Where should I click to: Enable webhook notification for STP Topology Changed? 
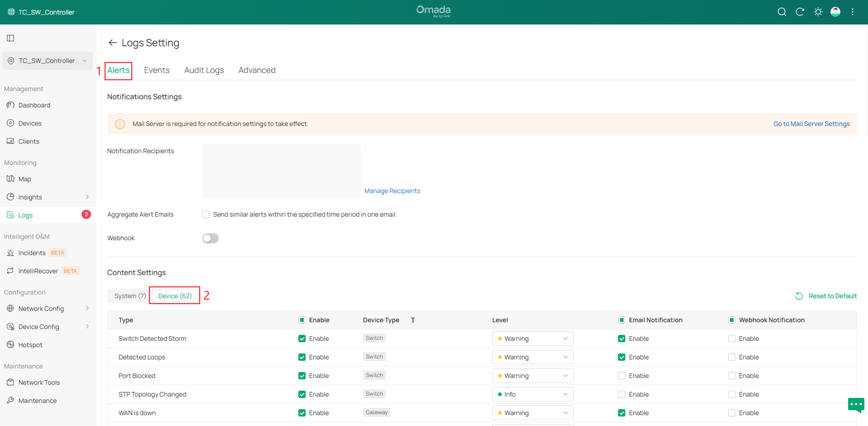tap(731, 394)
